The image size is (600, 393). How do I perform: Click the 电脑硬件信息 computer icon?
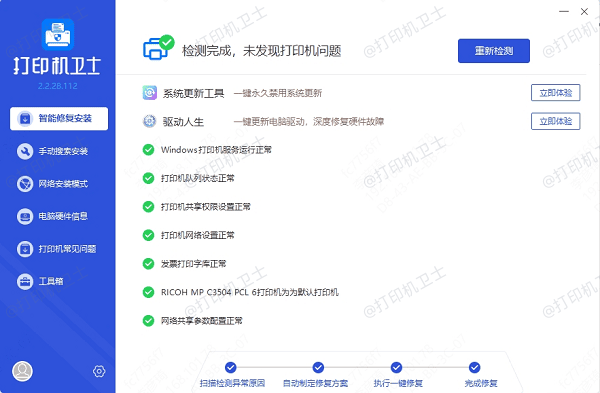coord(25,216)
